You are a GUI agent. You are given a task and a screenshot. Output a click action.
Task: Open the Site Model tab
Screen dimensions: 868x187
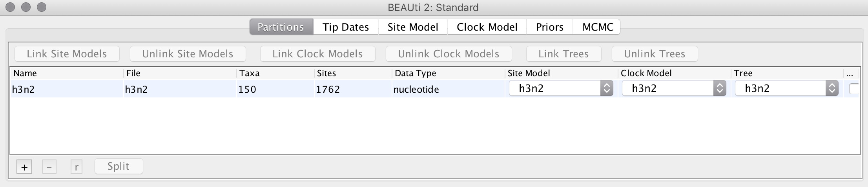413,27
